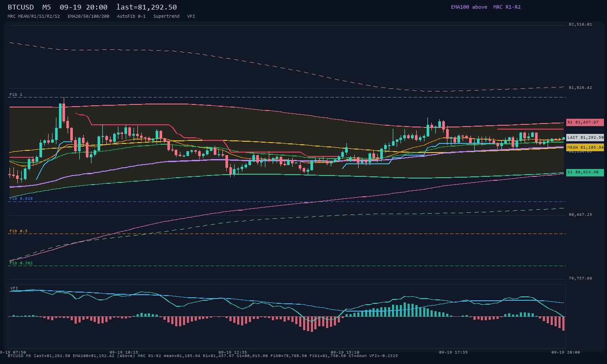Select the R1 81,457.97 price tag
Viewport: 607px width, 364px height.
pyautogui.click(x=585, y=123)
